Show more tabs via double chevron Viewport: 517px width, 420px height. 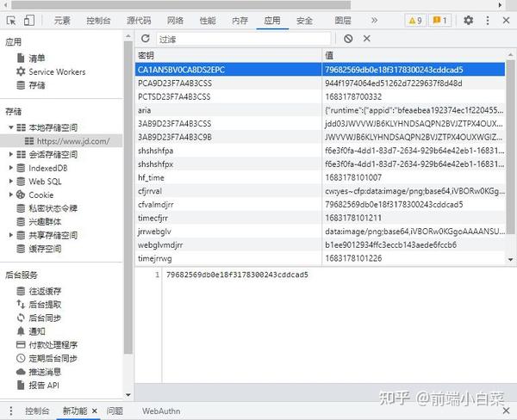pyautogui.click(x=374, y=21)
